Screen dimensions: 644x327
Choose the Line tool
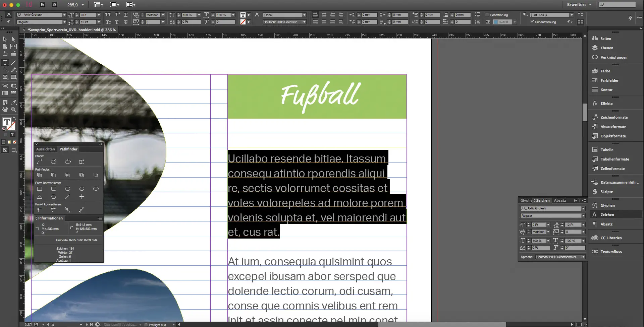click(13, 63)
